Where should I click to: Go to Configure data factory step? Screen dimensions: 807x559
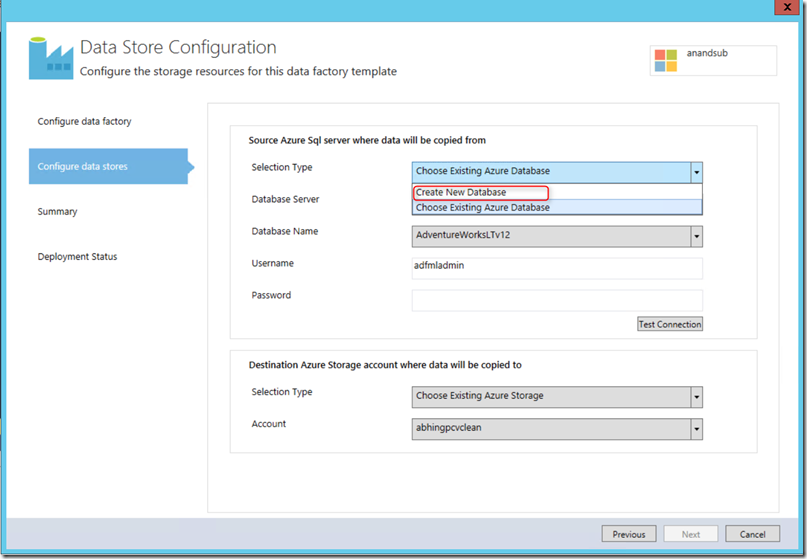(x=84, y=121)
